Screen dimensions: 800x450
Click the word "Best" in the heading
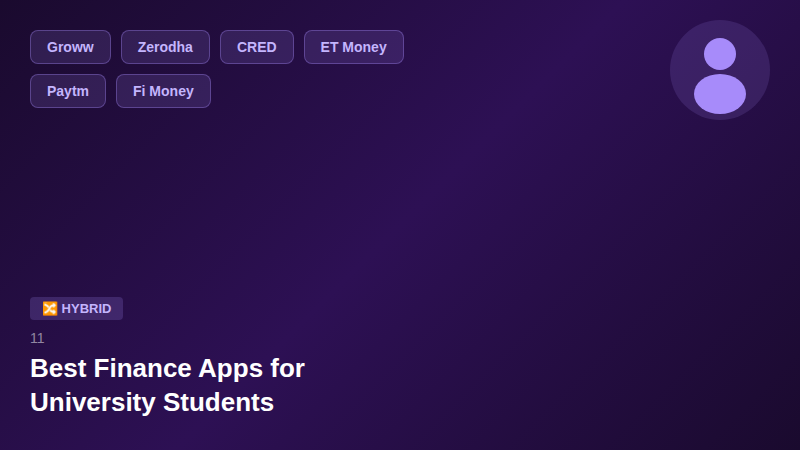pyautogui.click(x=58, y=368)
